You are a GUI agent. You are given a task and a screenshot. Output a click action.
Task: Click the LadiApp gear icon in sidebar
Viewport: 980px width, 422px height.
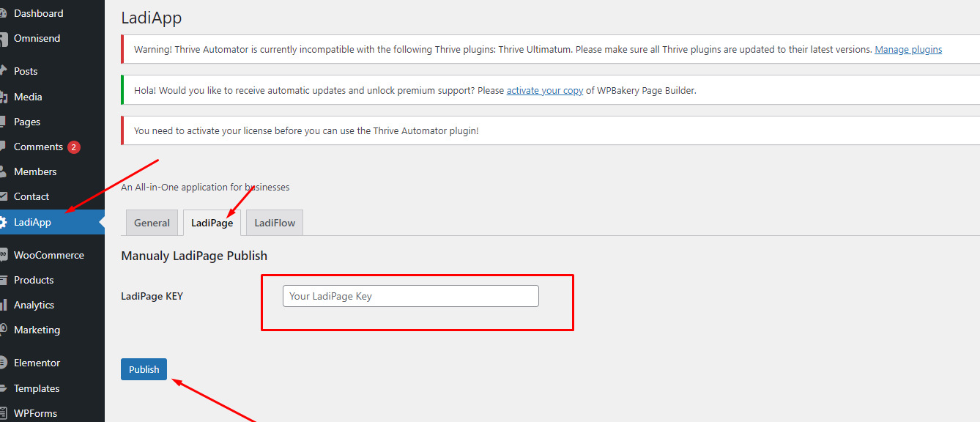pos(3,222)
